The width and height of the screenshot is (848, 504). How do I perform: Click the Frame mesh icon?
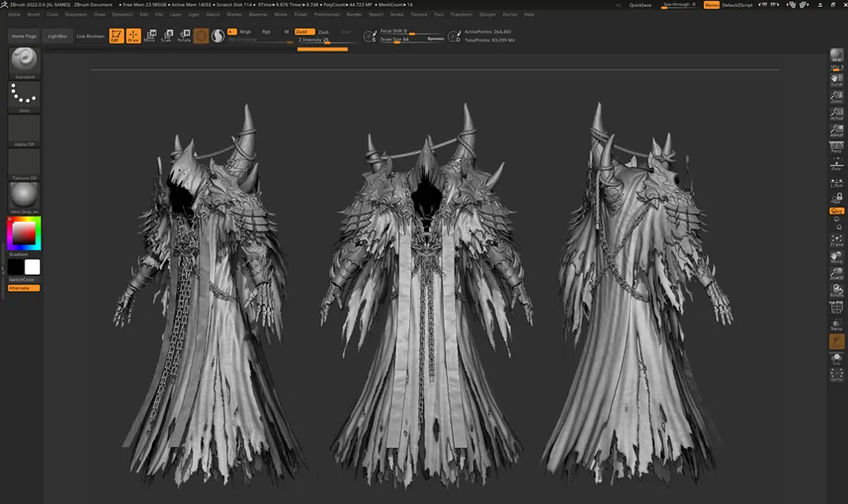point(836,240)
